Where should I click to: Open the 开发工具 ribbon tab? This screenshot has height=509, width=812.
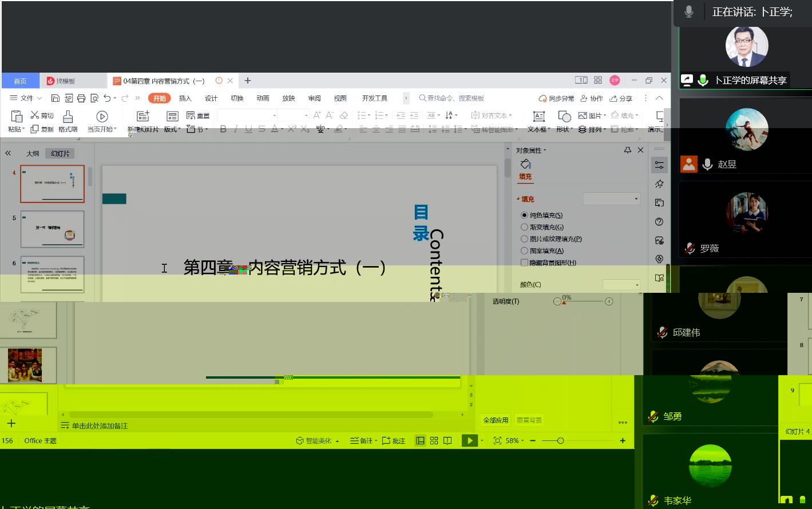tap(375, 98)
